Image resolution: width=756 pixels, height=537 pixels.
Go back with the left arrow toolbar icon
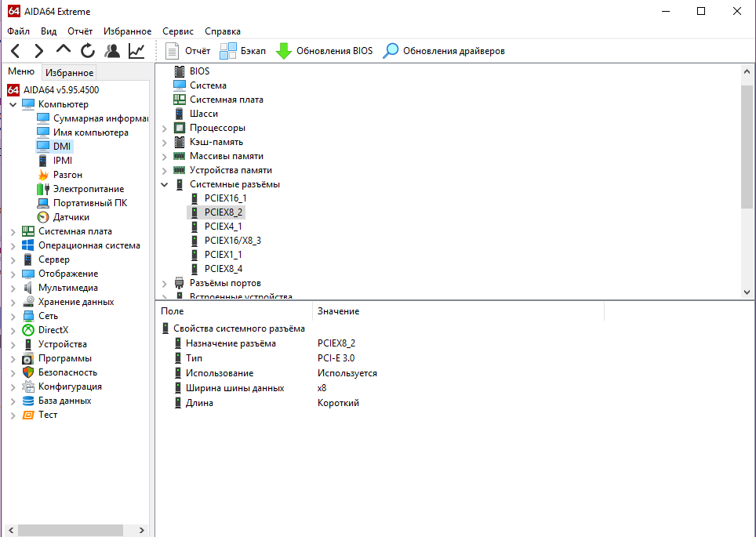[16, 51]
